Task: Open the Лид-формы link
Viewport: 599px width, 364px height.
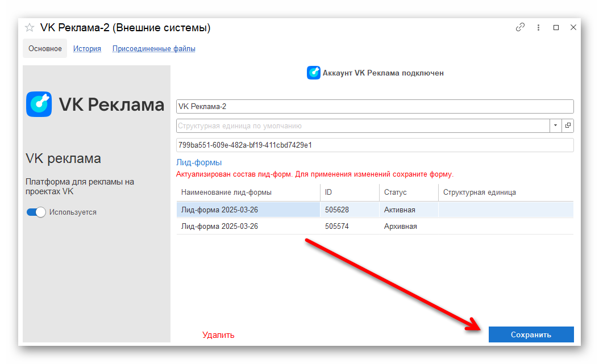Action: click(x=199, y=162)
